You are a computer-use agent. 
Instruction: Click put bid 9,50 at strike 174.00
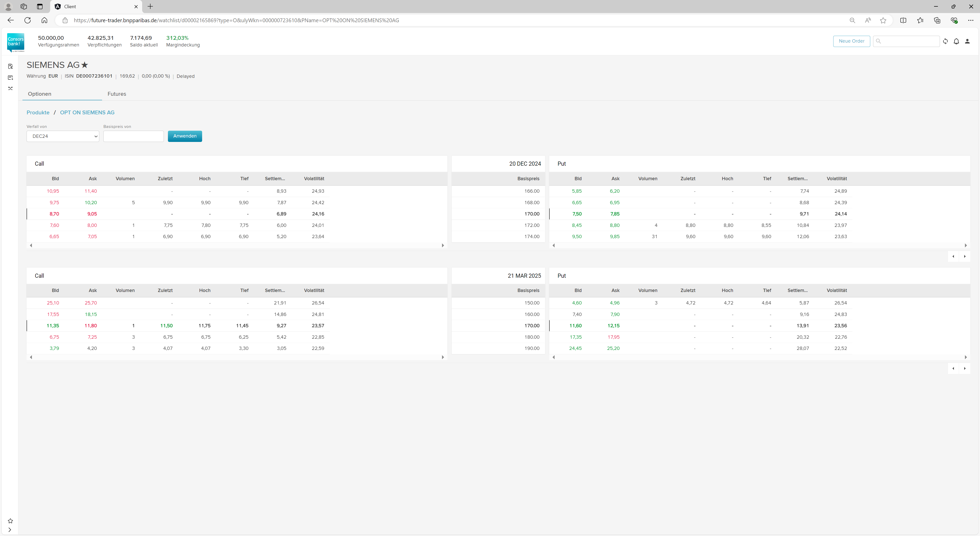tap(577, 237)
